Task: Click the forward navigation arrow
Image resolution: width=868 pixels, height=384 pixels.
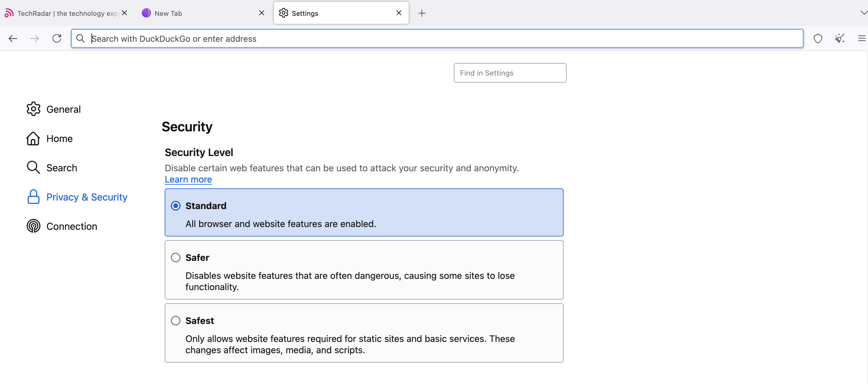Action: pos(35,38)
